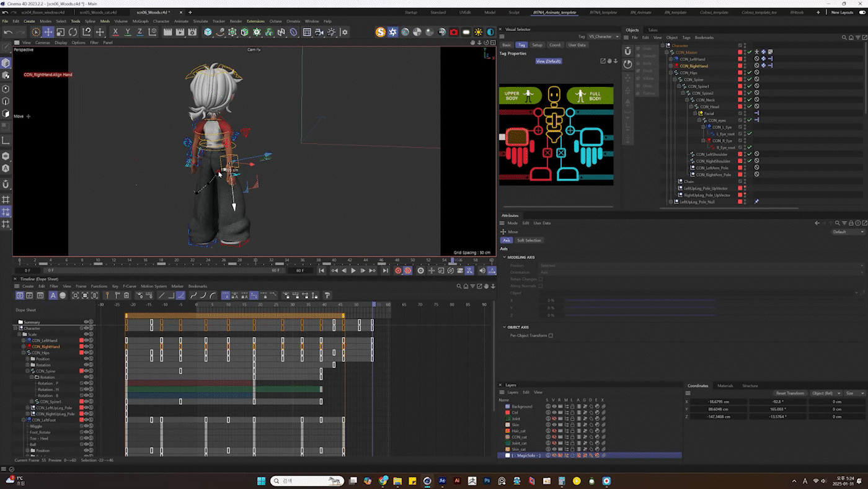Image resolution: width=868 pixels, height=489 pixels.
Task: Click the Background layer color swatch
Action: [x=507, y=406]
